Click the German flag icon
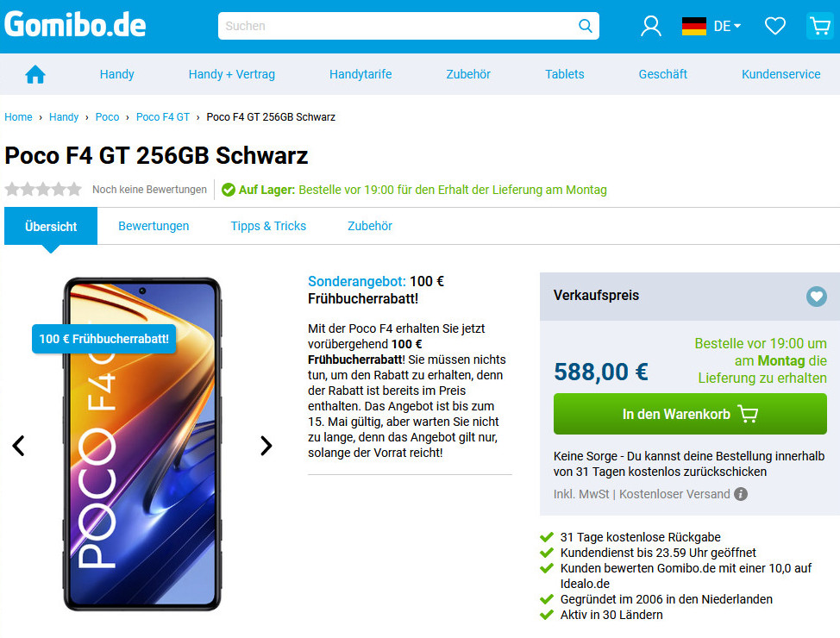This screenshot has height=638, width=840. pyautogui.click(x=693, y=26)
